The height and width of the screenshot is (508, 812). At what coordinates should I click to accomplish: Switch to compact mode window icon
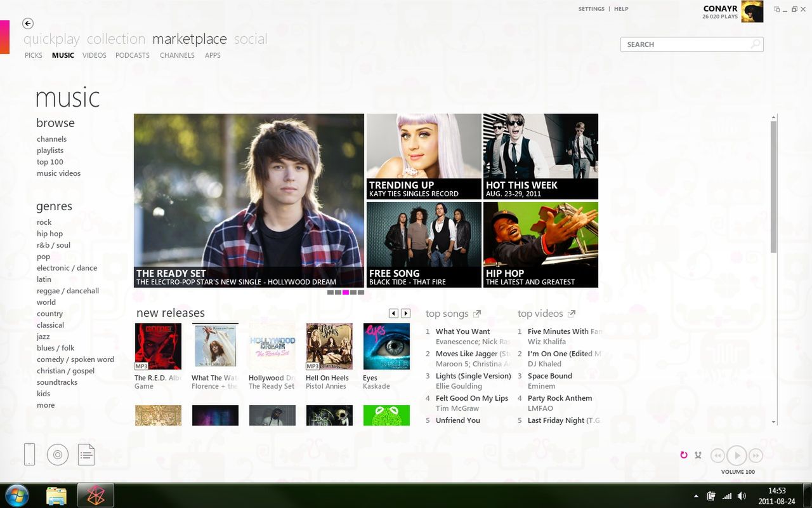(x=777, y=9)
